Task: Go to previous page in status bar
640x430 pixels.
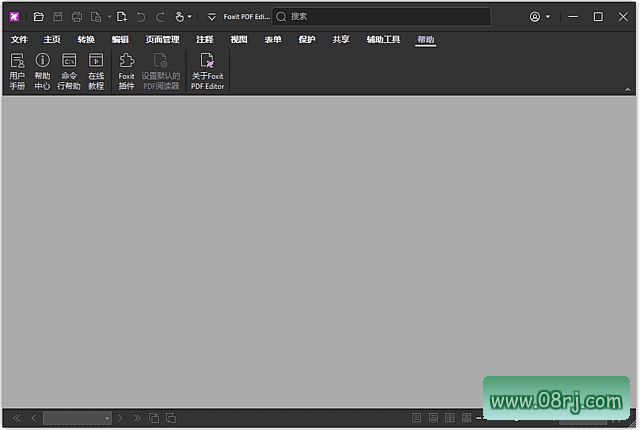Action: pos(34,418)
